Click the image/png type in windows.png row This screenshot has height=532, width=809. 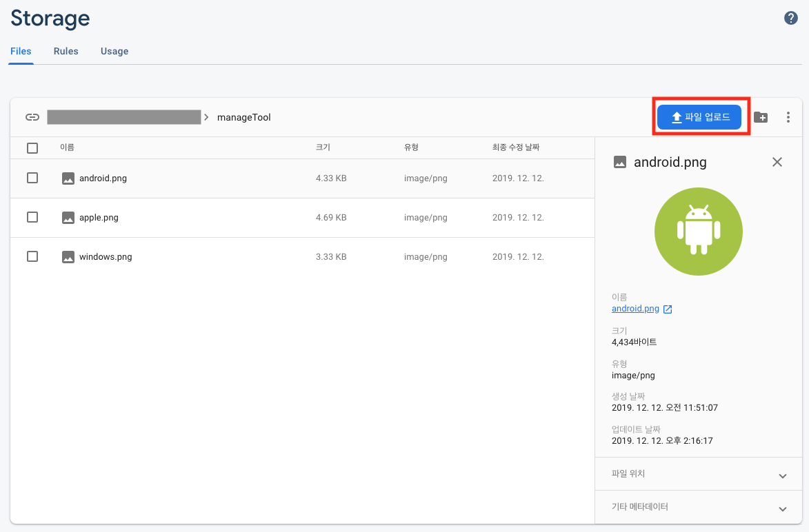click(x=426, y=257)
